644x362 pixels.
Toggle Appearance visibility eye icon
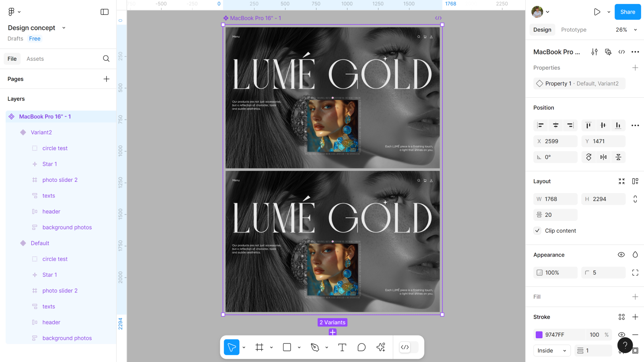621,255
